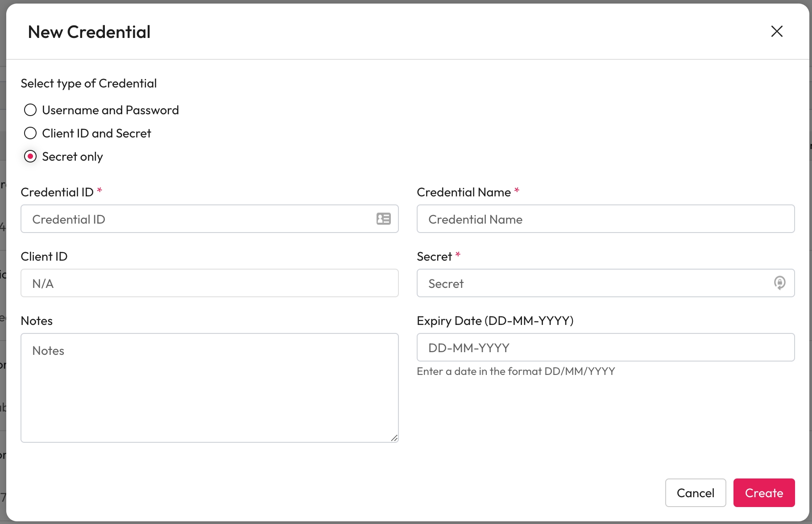
Task: Click the Expiry Date field label
Action: pos(495,320)
